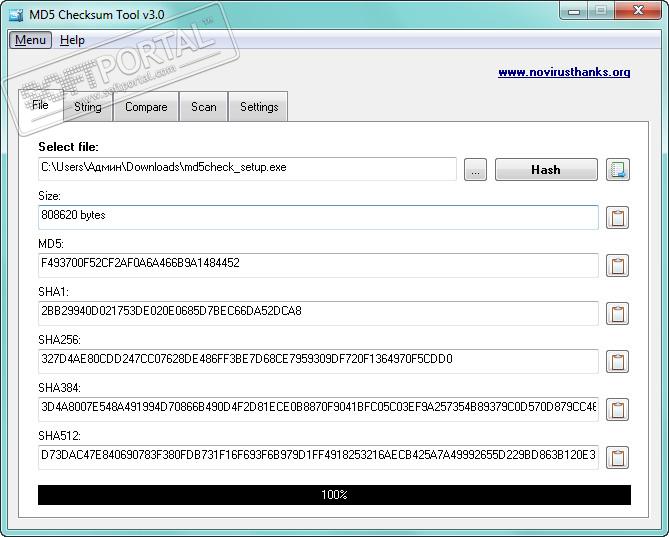Select the File tab
Viewport: 669px width, 537px height.
click(x=41, y=105)
